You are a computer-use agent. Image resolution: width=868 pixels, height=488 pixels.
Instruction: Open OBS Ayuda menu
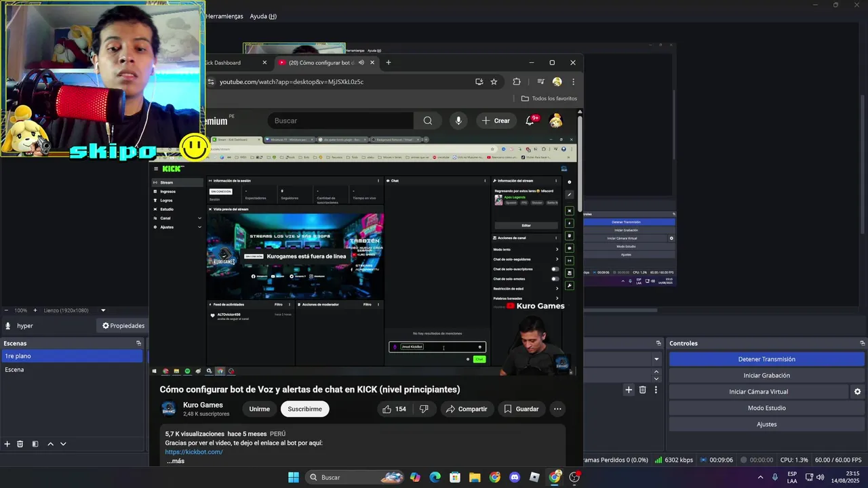(263, 16)
